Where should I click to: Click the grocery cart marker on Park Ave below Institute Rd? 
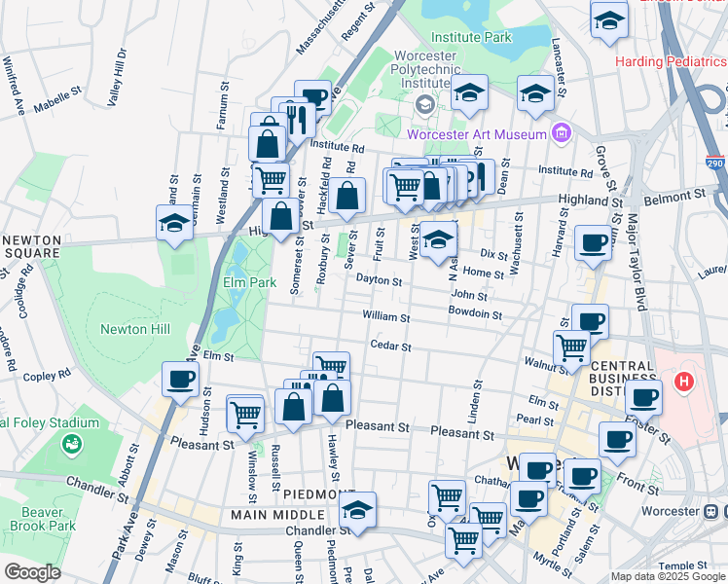click(x=272, y=183)
